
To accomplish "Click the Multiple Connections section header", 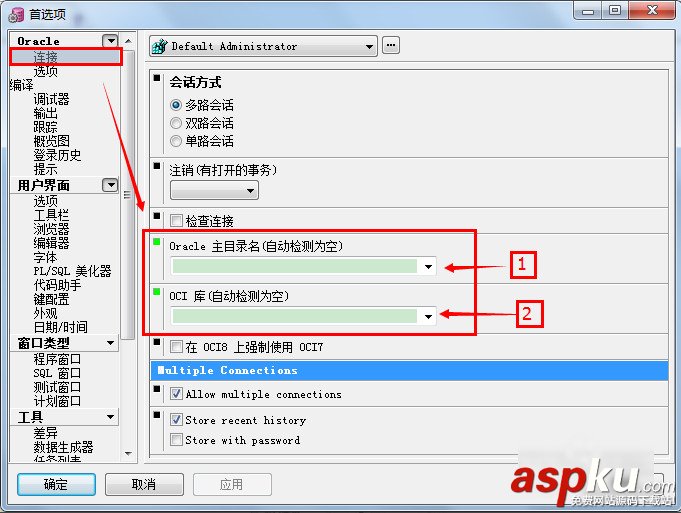I will tap(409, 371).
